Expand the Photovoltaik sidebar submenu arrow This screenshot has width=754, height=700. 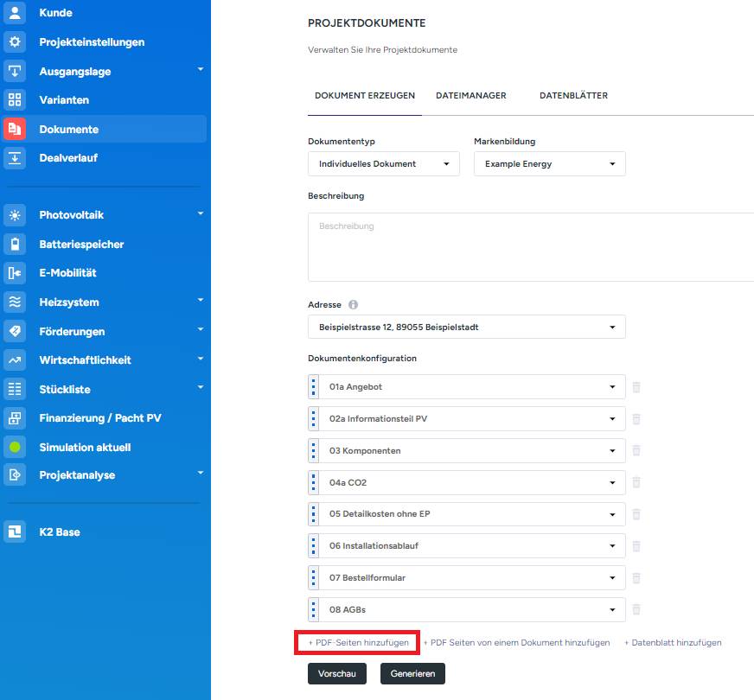(200, 213)
